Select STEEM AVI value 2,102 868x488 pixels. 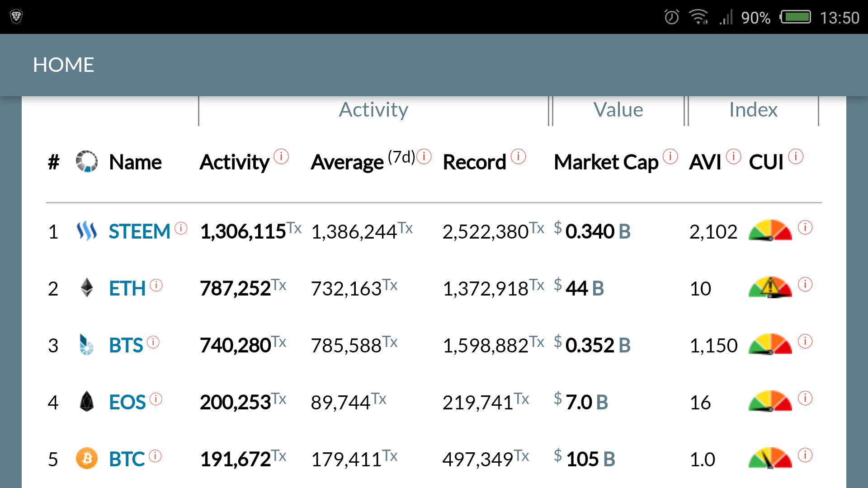(x=713, y=232)
